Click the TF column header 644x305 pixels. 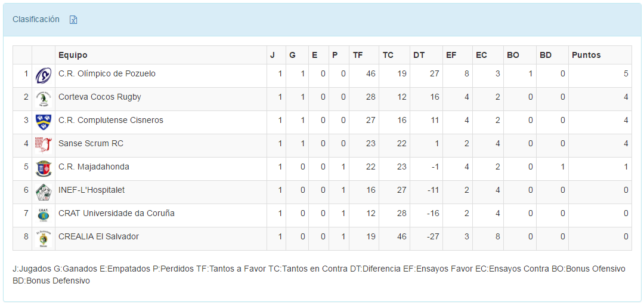[x=358, y=55]
